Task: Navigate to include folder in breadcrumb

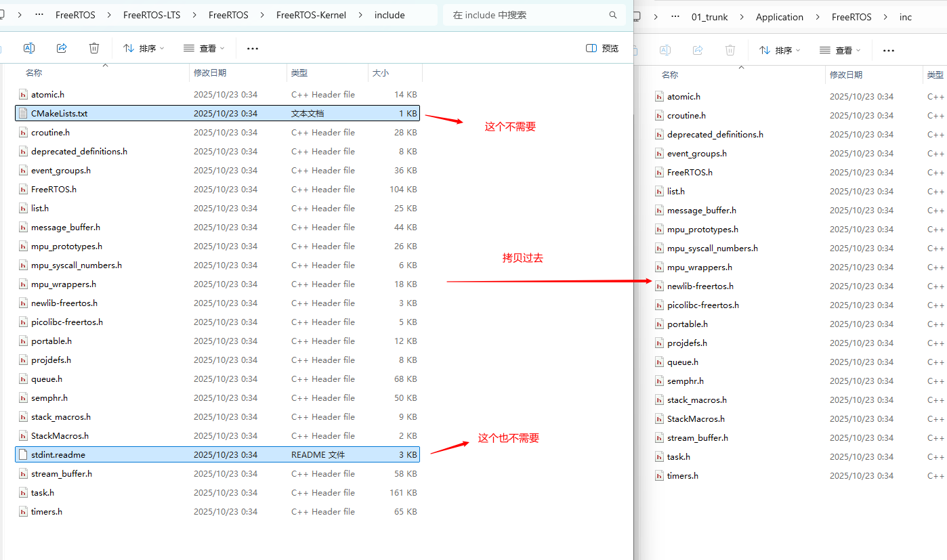Action: click(x=390, y=15)
